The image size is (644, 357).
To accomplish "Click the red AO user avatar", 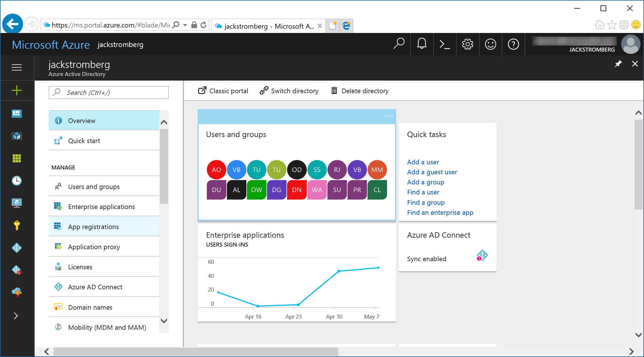I will (x=216, y=170).
